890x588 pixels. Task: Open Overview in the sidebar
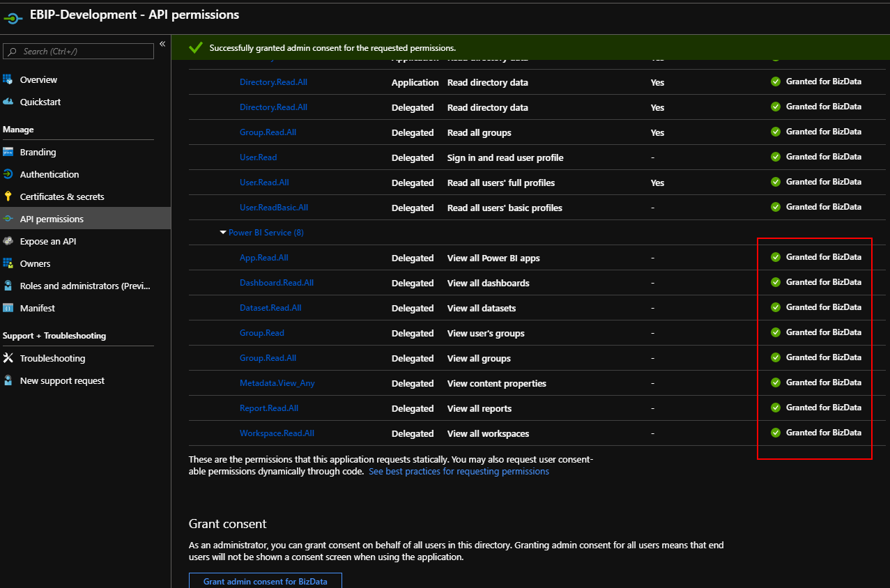38,79
